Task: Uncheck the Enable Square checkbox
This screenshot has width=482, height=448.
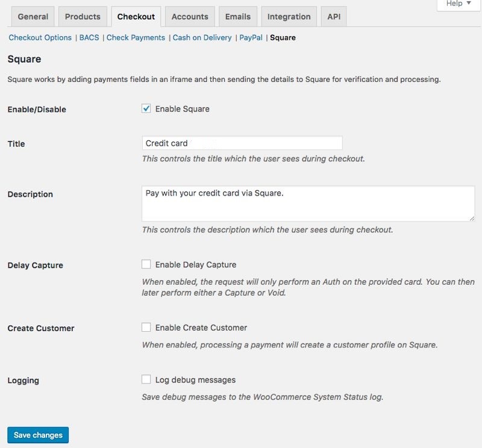Action: click(146, 109)
